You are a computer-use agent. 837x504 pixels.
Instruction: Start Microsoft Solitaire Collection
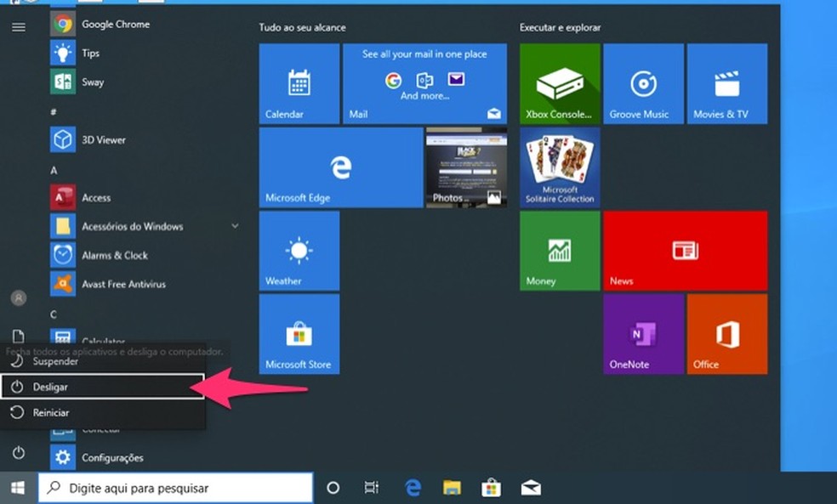pyautogui.click(x=559, y=167)
